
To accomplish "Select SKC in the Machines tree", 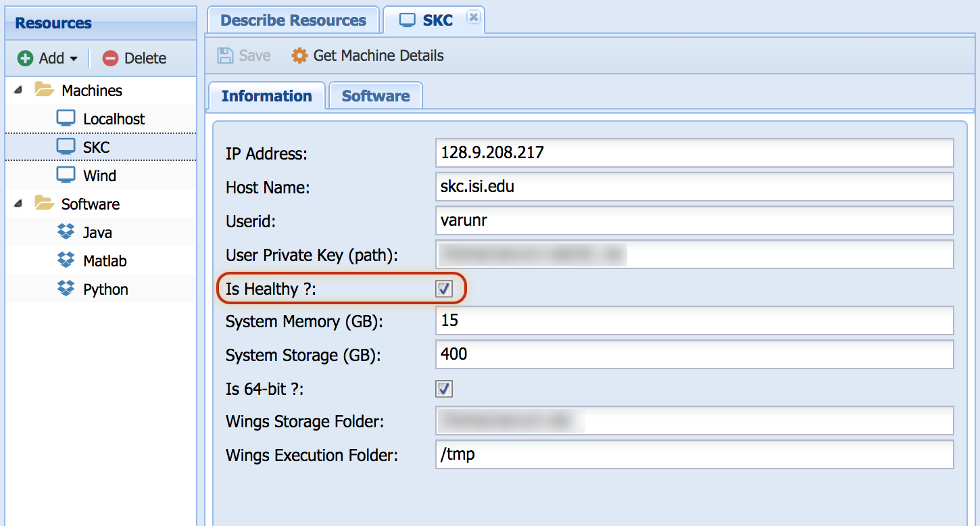I will pyautogui.click(x=96, y=147).
